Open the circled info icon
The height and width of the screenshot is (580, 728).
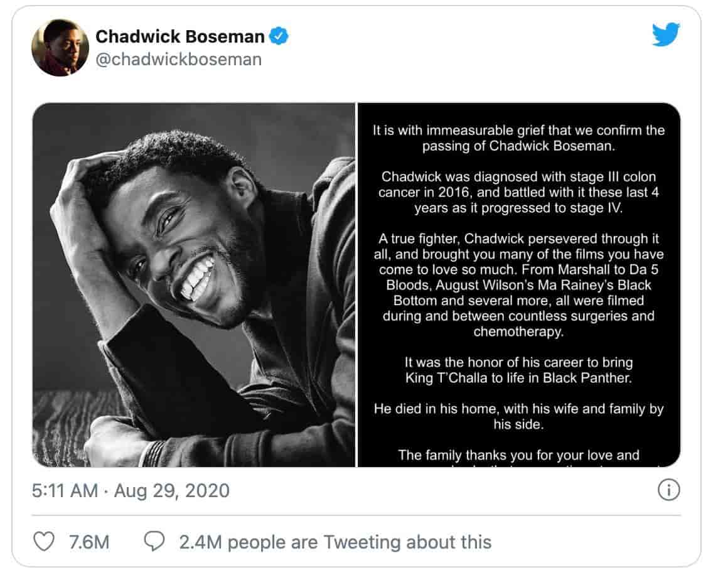coord(668,490)
